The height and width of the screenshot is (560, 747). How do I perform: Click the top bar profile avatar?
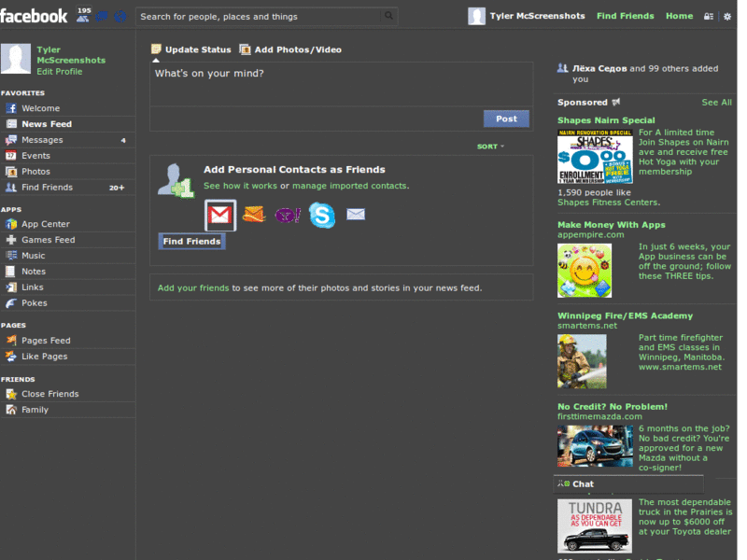pos(476,16)
